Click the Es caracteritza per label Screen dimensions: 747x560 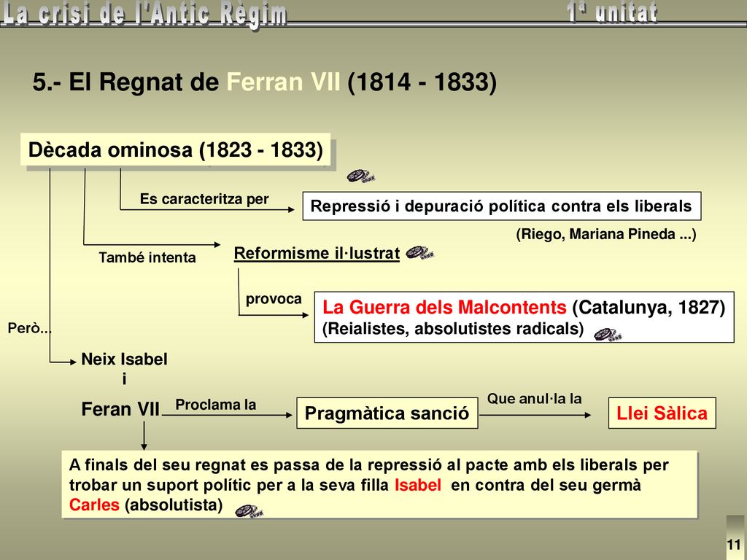coord(204,199)
